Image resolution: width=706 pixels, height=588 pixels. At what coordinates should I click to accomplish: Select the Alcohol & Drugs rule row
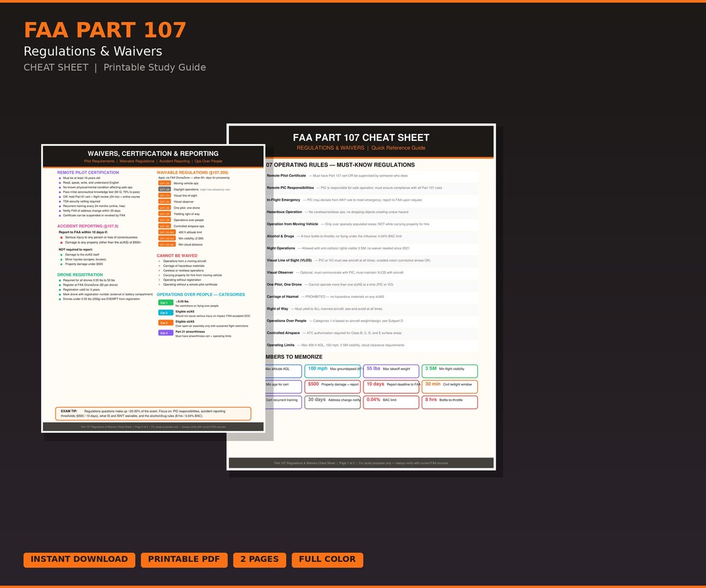(372, 237)
